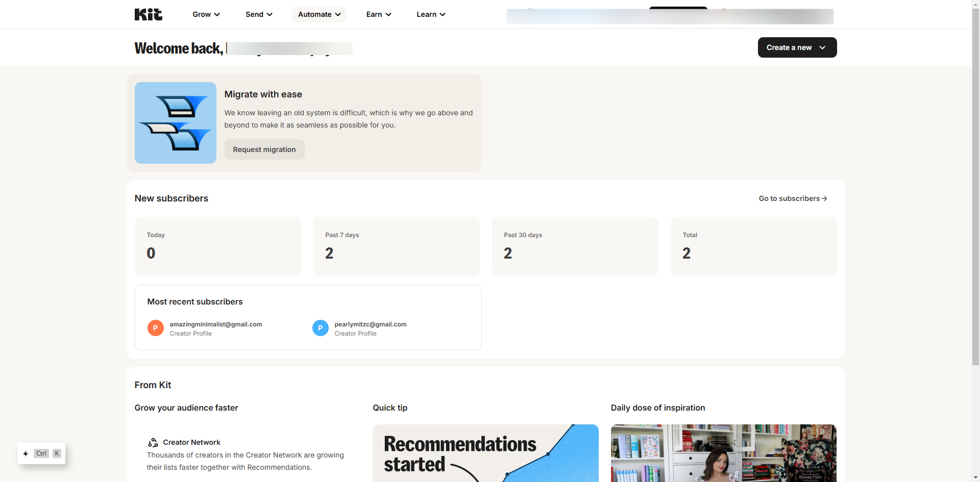Viewport: 980px width, 482px height.
Task: Go to subscribers link
Action: (793, 198)
